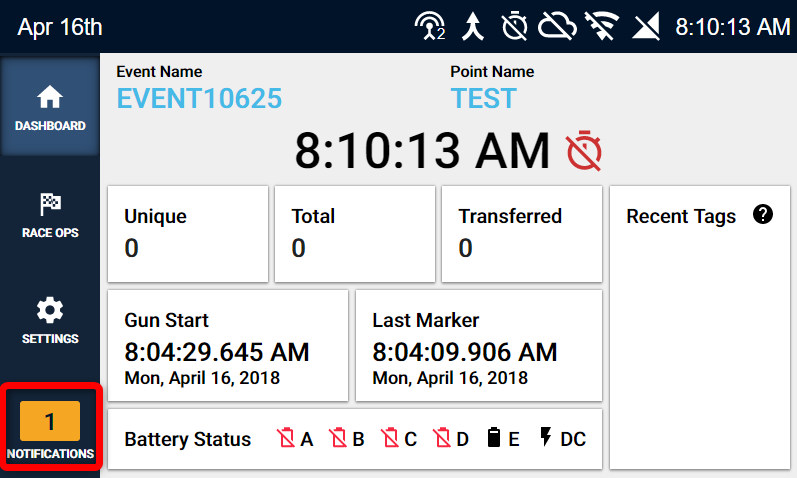Select battery E status icon
This screenshot has width=797, height=478.
point(494,438)
